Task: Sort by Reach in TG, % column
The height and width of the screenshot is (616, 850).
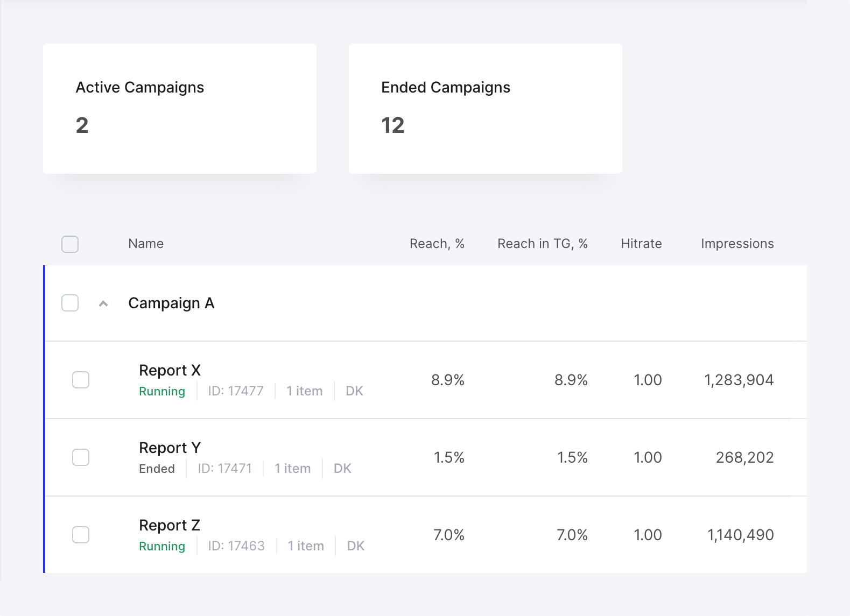Action: click(543, 244)
